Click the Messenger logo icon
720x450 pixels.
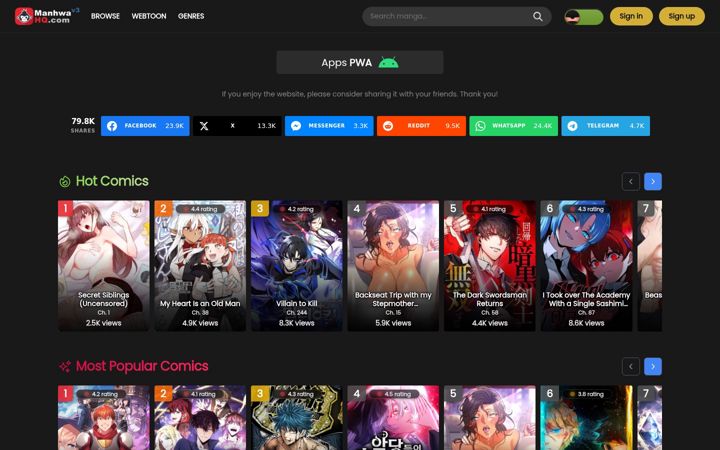(296, 126)
